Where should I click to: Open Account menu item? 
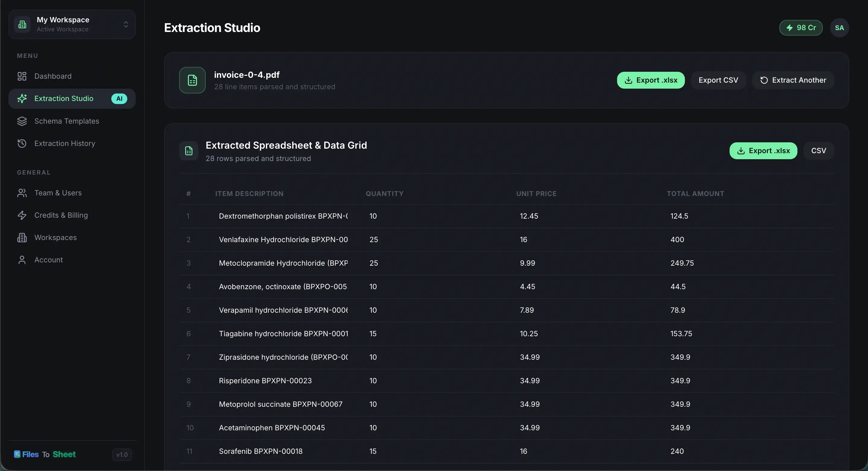(x=72, y=260)
